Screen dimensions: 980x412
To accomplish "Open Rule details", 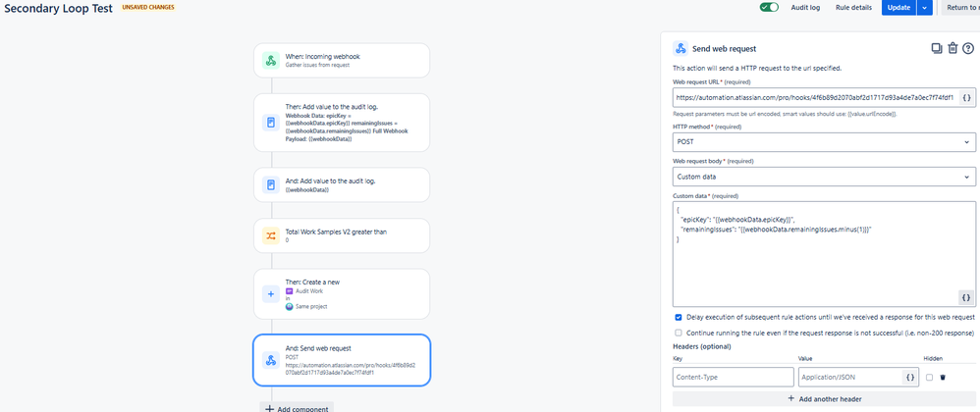I will coord(853,8).
